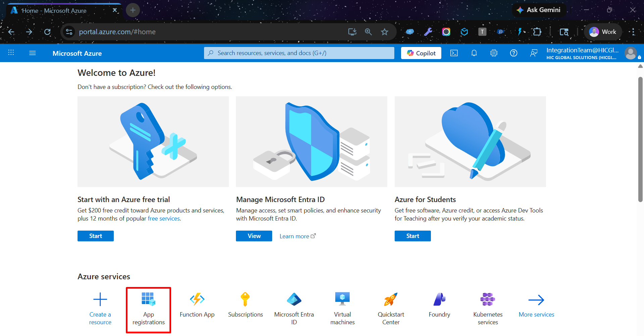Click the search tabs icon in browser toolbar
This screenshot has height=336, width=644.
[564, 32]
